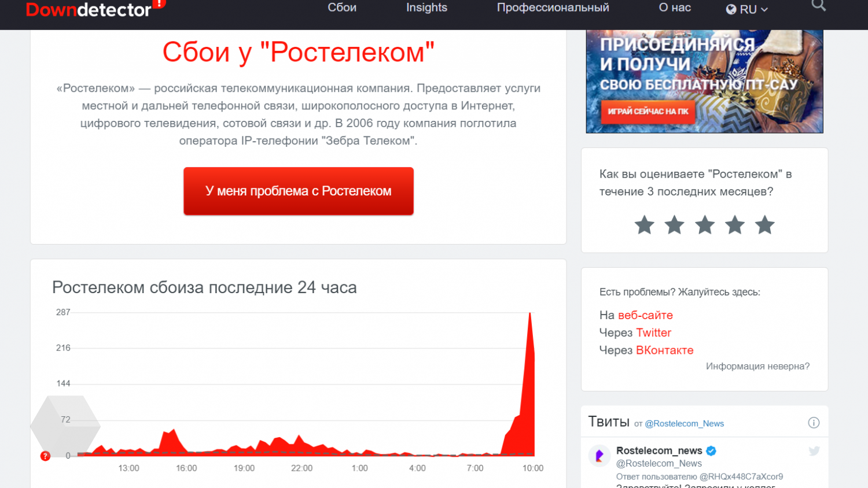Open the Профессиональный menu item

tap(553, 8)
